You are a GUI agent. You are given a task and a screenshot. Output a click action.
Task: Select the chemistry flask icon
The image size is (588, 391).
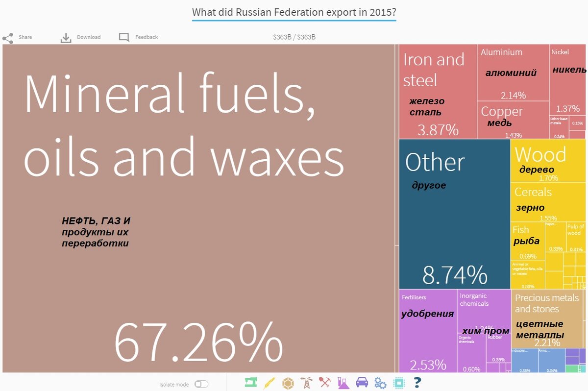(x=342, y=383)
